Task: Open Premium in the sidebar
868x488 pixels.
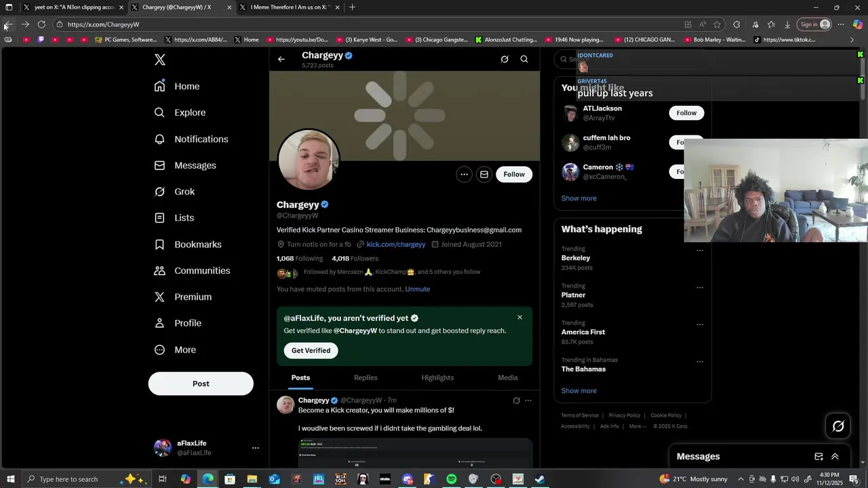Action: tap(183, 297)
